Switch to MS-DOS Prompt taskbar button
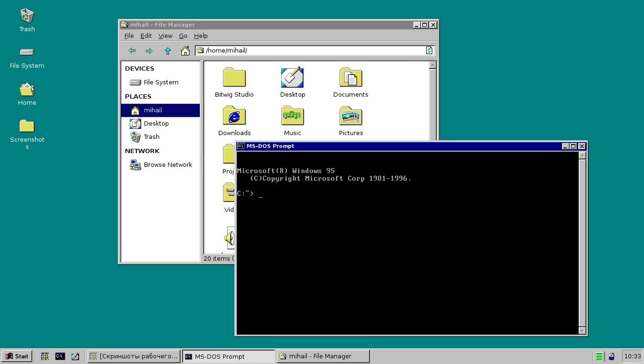Screen dimensions: 644x364 228,356
